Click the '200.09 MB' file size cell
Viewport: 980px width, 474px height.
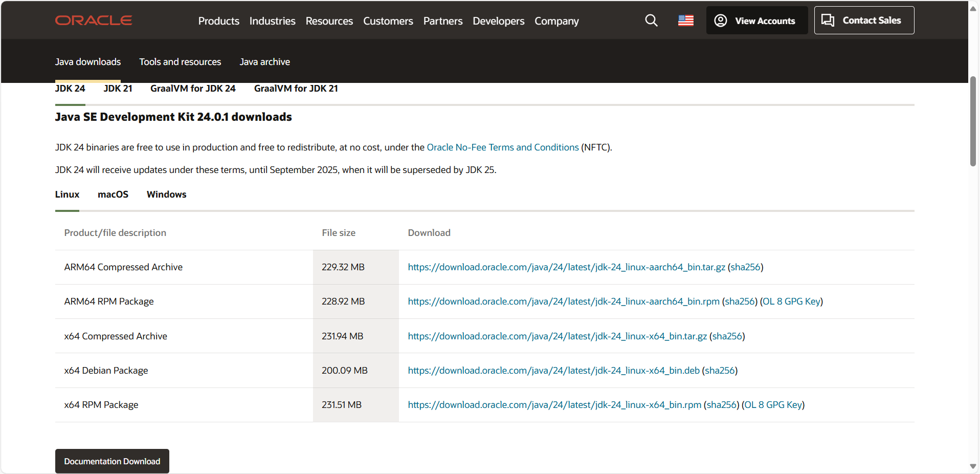(x=356, y=371)
